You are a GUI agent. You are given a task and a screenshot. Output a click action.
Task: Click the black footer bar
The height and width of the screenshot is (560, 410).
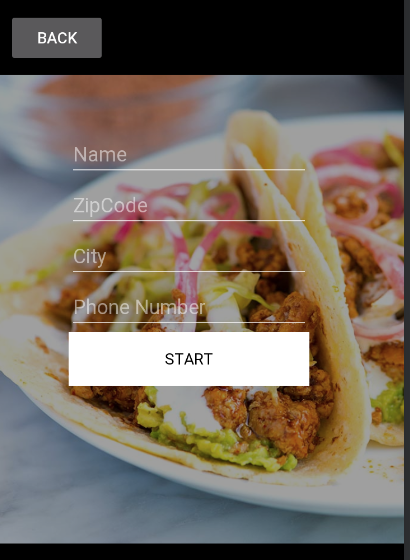[x=202, y=552]
